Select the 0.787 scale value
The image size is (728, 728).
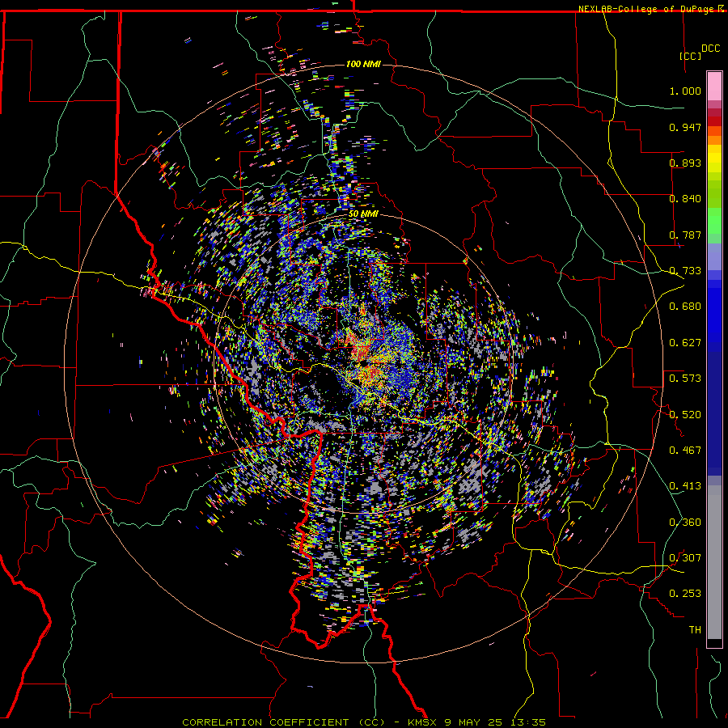point(685,235)
